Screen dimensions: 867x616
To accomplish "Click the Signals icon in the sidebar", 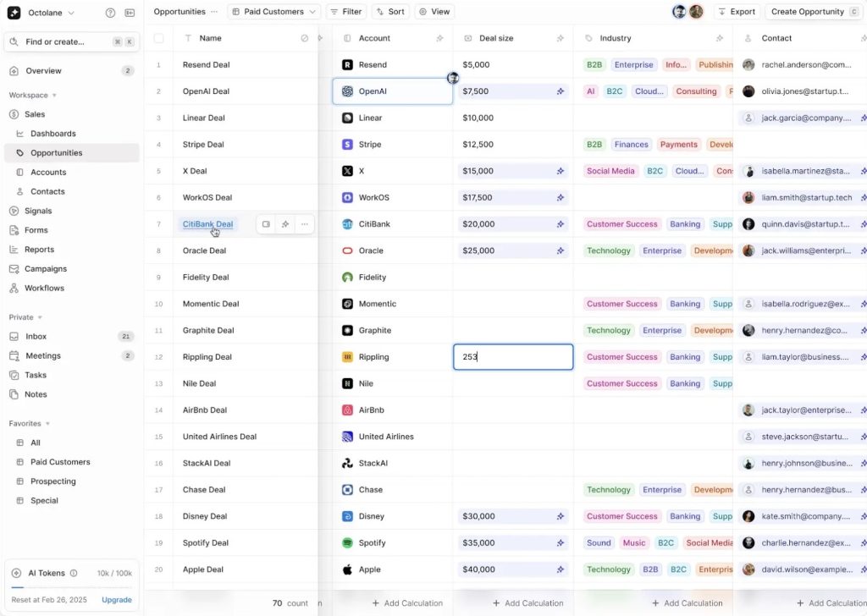I will [x=14, y=211].
